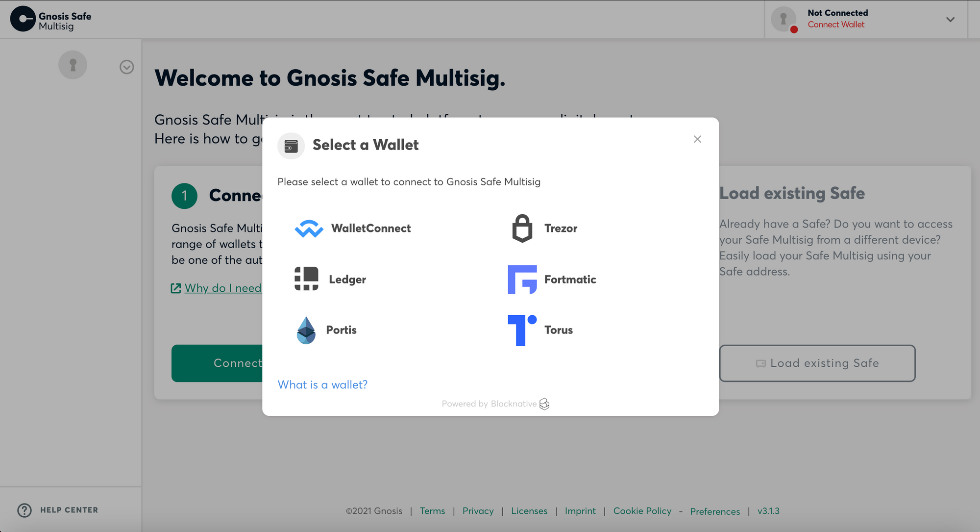Expand the Not Connected wallet dropdown
The image size is (980, 532).
(950, 20)
